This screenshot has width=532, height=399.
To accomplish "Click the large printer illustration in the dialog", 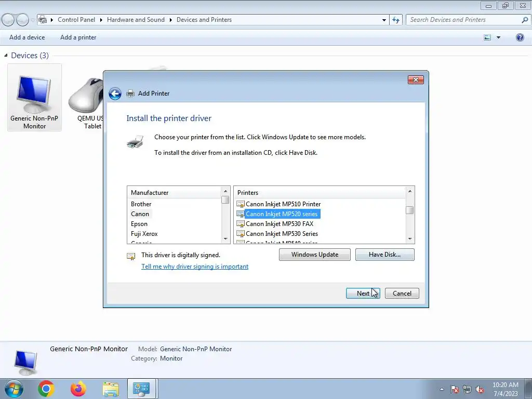I will (x=135, y=141).
